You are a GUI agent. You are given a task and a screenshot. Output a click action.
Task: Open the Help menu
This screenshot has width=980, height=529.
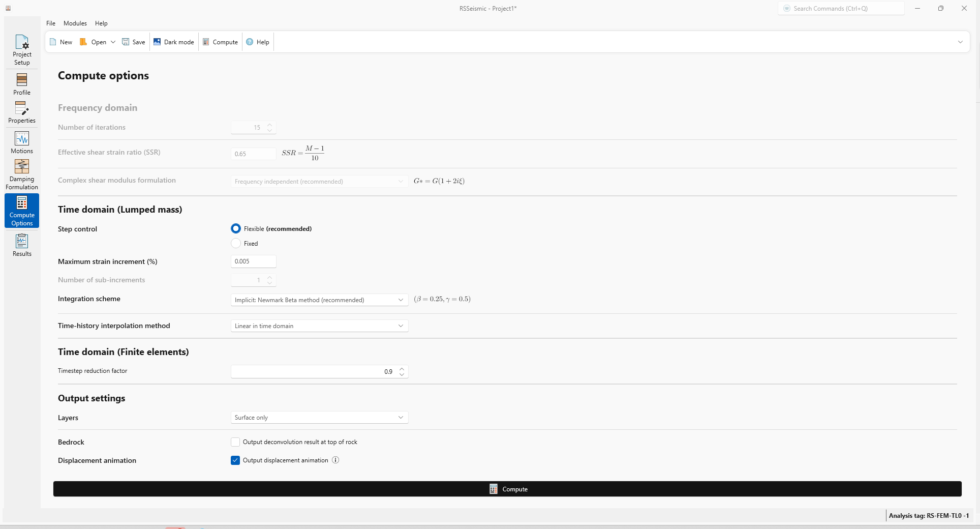click(x=101, y=23)
